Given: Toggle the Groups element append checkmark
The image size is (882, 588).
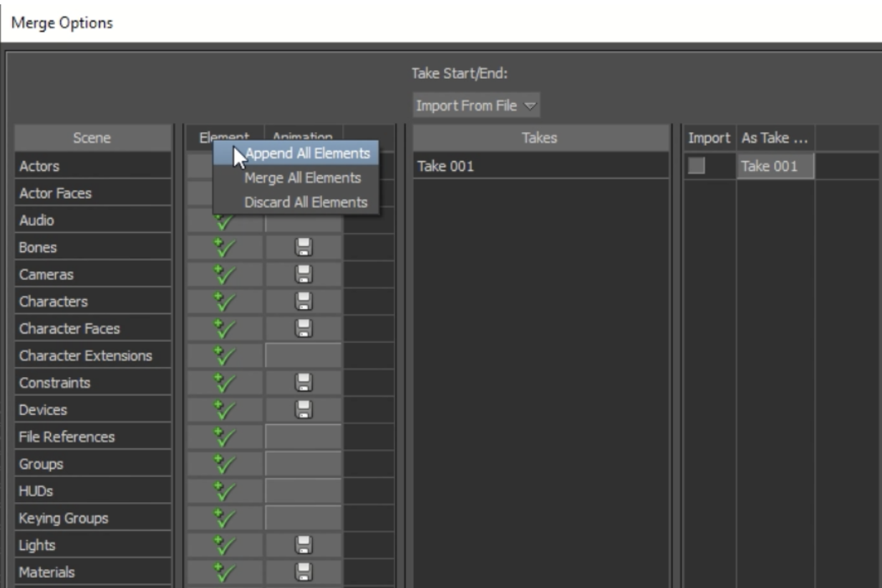Looking at the screenshot, I should click(224, 464).
